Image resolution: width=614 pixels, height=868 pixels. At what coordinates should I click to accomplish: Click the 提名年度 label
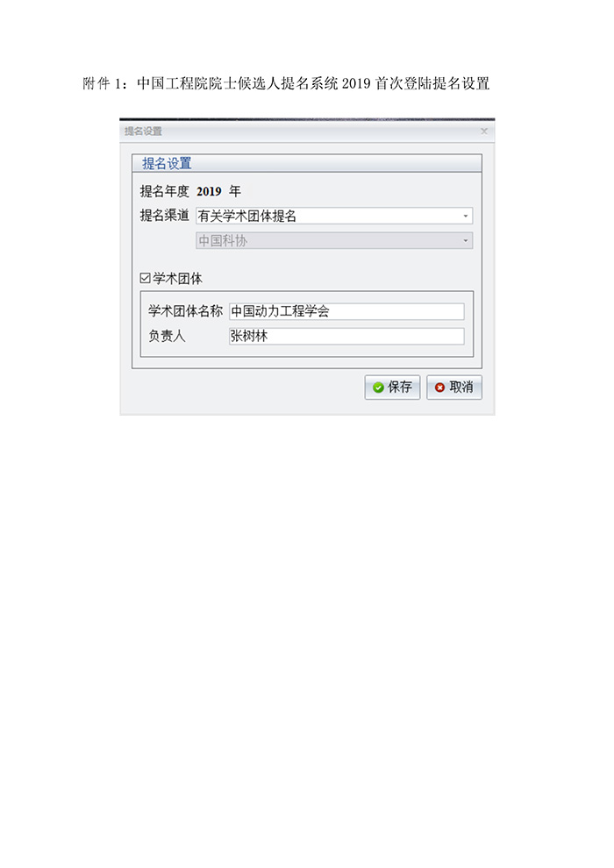[x=164, y=191]
